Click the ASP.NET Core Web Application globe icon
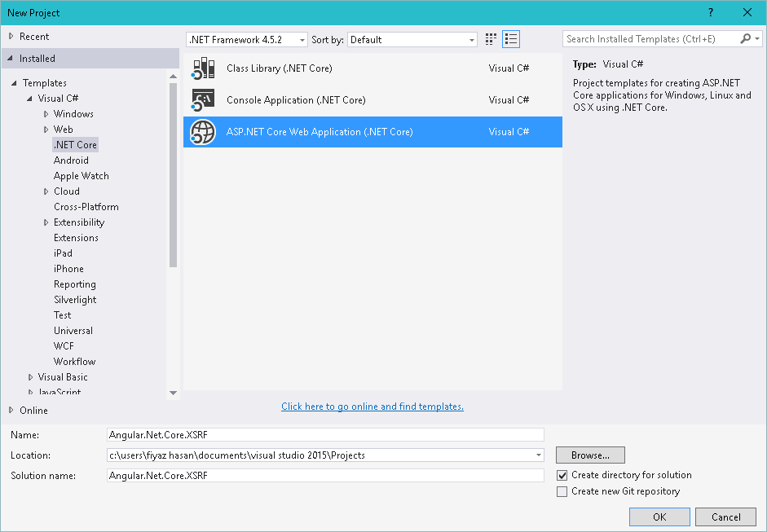 [x=204, y=132]
